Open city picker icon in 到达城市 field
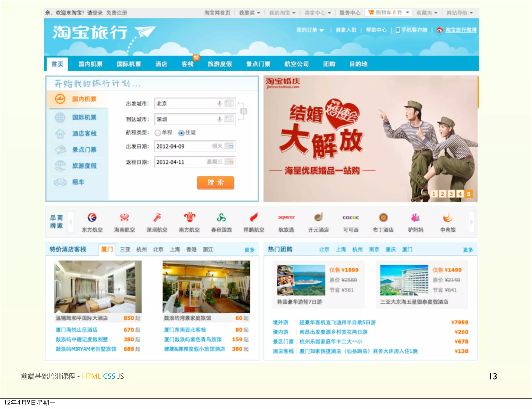Screen dimensions: 532x409 [x=229, y=119]
